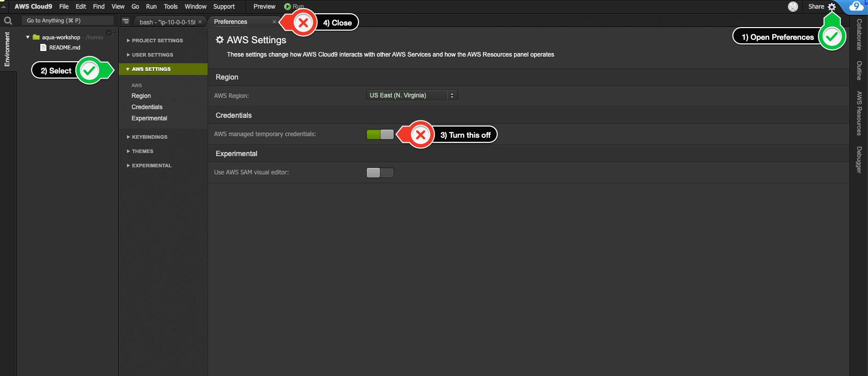Open the Run menu

[x=151, y=7]
